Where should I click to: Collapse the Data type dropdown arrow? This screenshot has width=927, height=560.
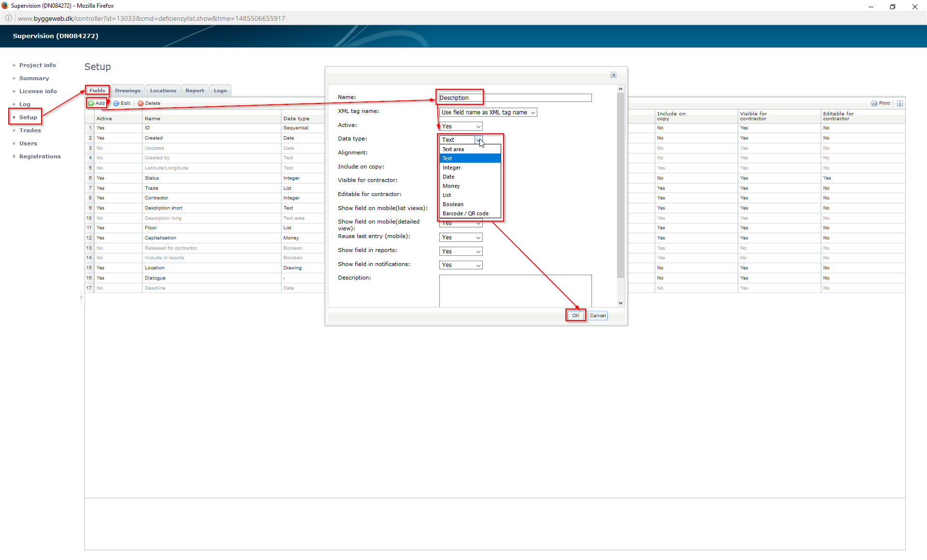tap(478, 140)
